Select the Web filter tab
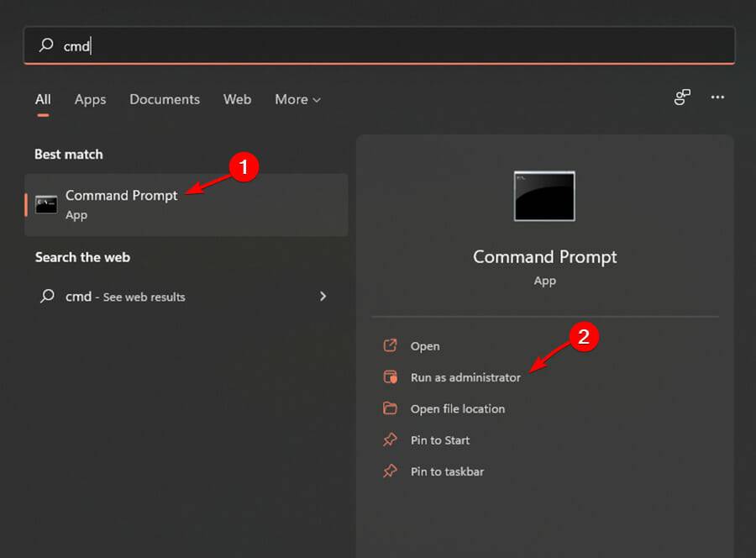The height and width of the screenshot is (558, 756). coord(237,99)
